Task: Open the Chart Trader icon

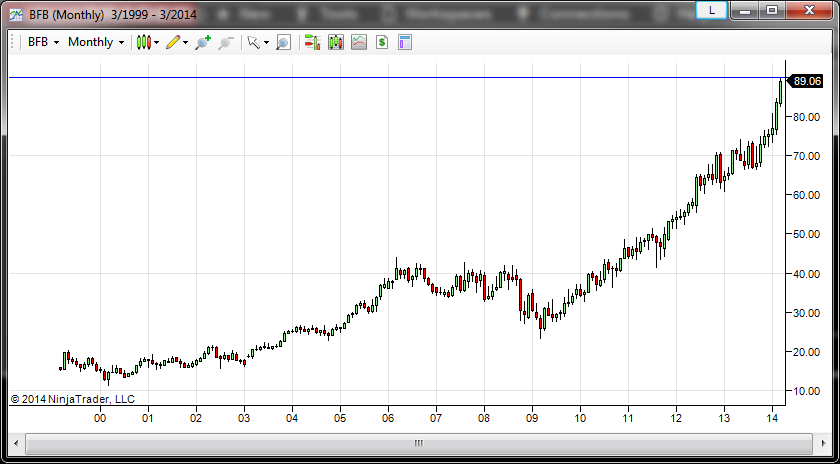Action: point(312,42)
